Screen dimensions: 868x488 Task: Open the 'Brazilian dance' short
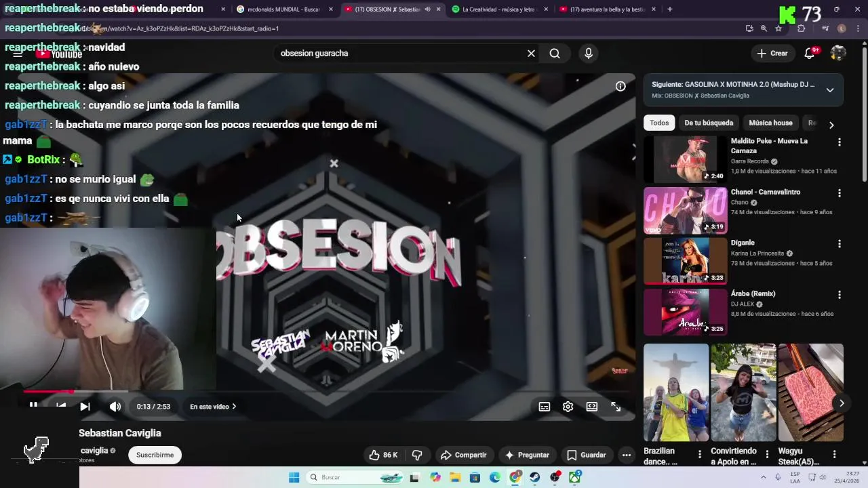coord(676,392)
